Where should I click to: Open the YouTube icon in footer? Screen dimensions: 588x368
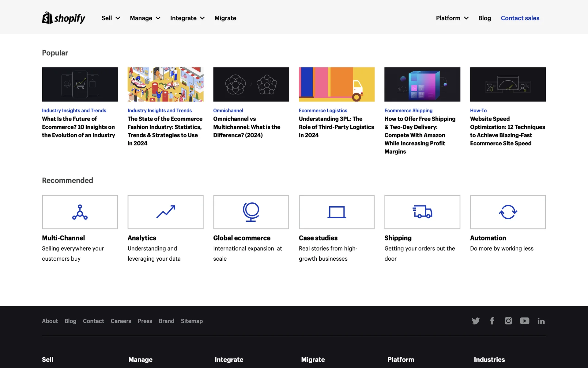click(x=525, y=321)
